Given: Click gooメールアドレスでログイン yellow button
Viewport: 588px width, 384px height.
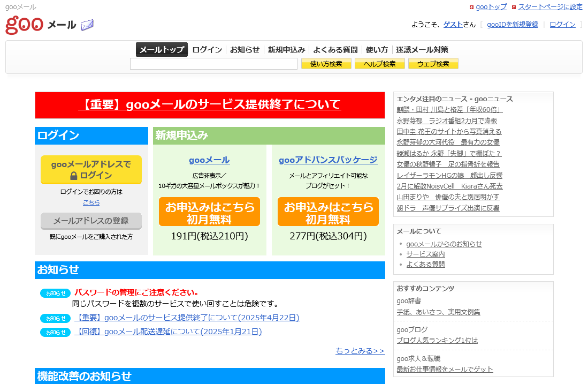Looking at the screenshot, I should (x=91, y=170).
